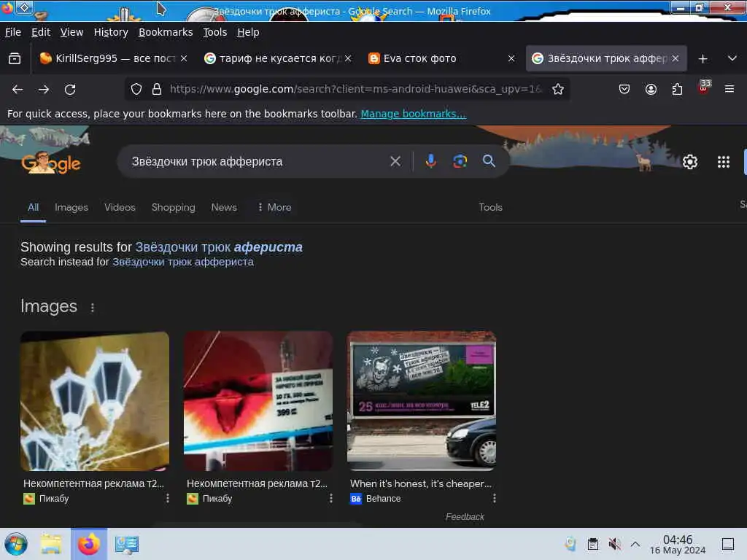Open Google apps grid
Viewport: 747px width, 560px height.
click(724, 162)
